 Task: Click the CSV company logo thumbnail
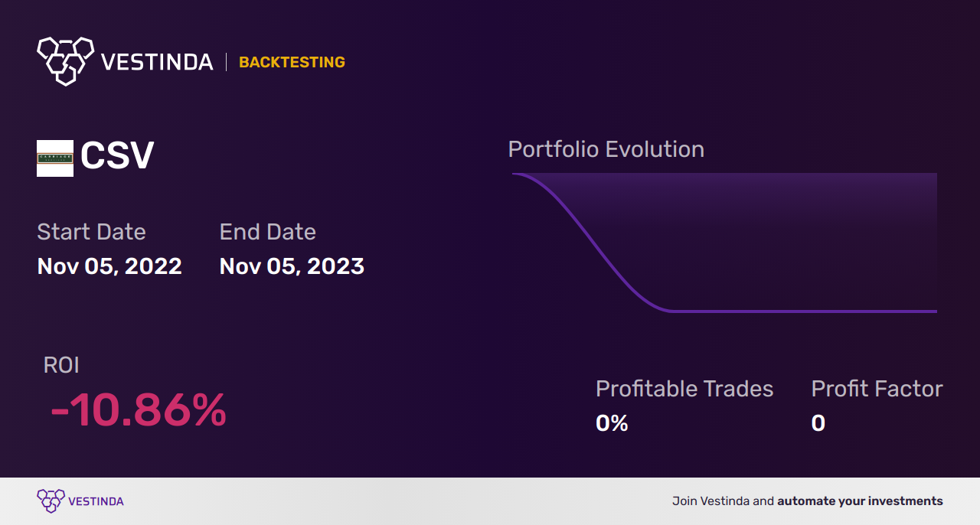(x=55, y=158)
